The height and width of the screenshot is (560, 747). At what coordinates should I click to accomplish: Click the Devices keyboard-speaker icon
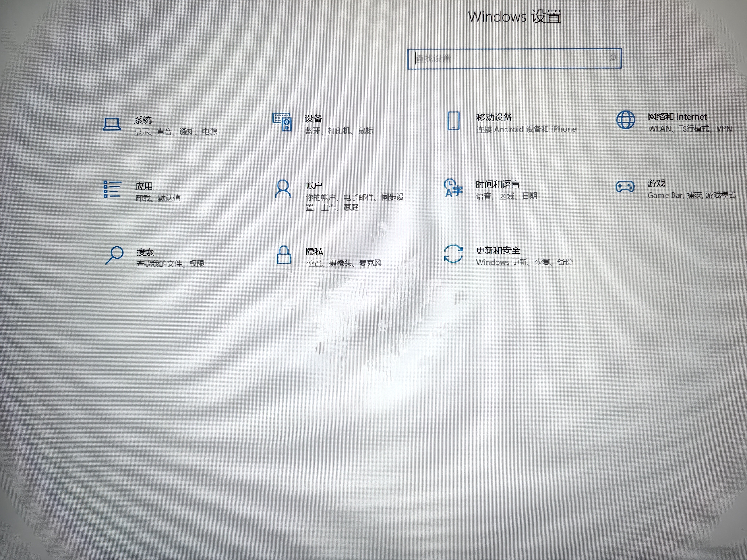tap(282, 122)
